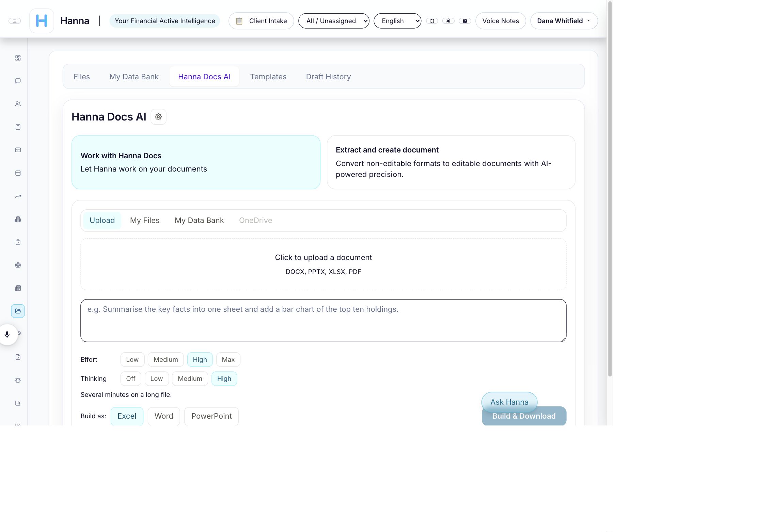Open the target goals icon in sidebar
This screenshot has width=758, height=532.
click(18, 265)
